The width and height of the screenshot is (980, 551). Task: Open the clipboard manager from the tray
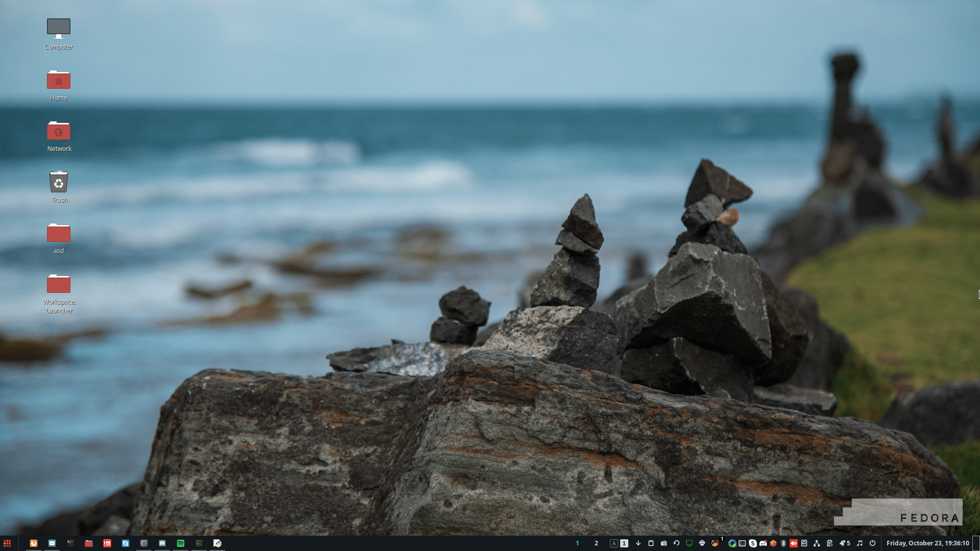coord(651,543)
